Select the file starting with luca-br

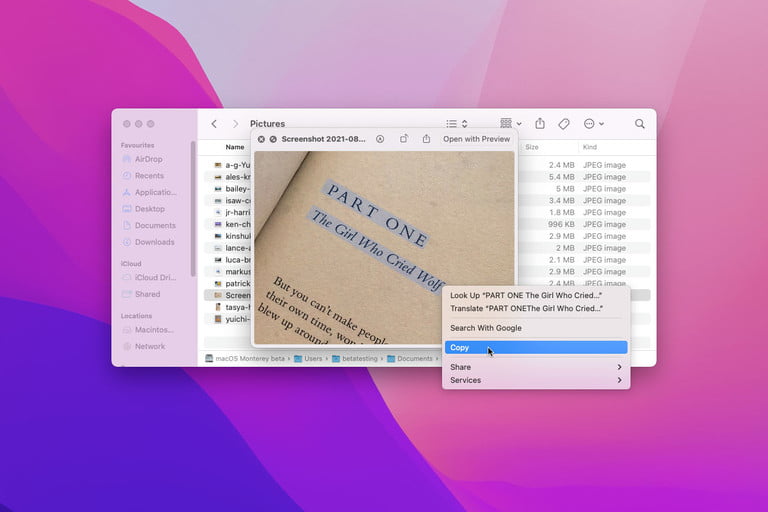[232, 260]
